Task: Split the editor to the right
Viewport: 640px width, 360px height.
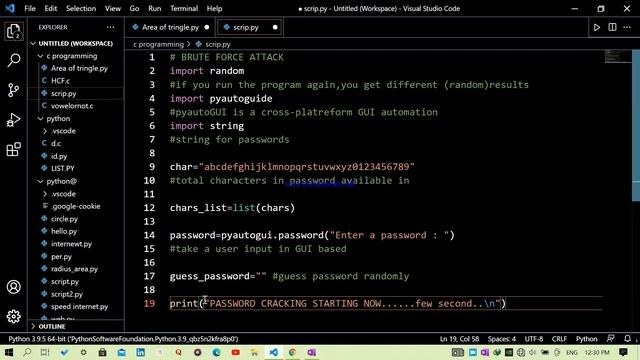Action: click(612, 27)
